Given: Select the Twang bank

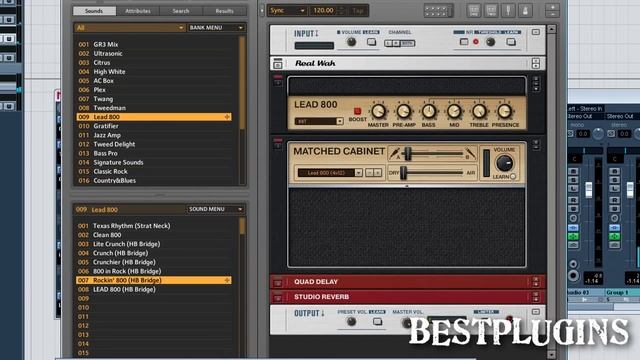Looking at the screenshot, I should click(154, 99).
